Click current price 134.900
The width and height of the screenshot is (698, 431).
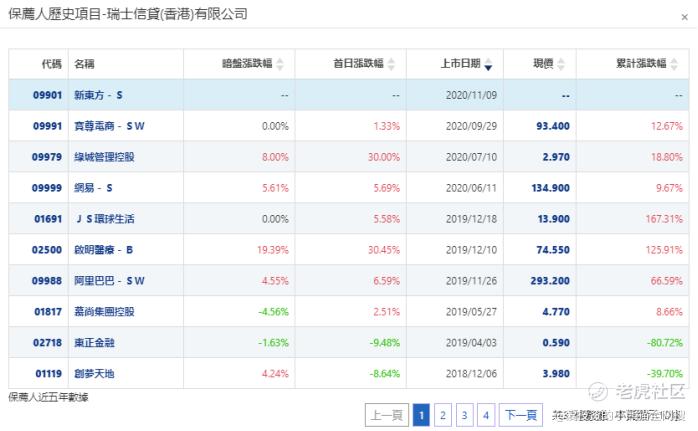tap(551, 188)
